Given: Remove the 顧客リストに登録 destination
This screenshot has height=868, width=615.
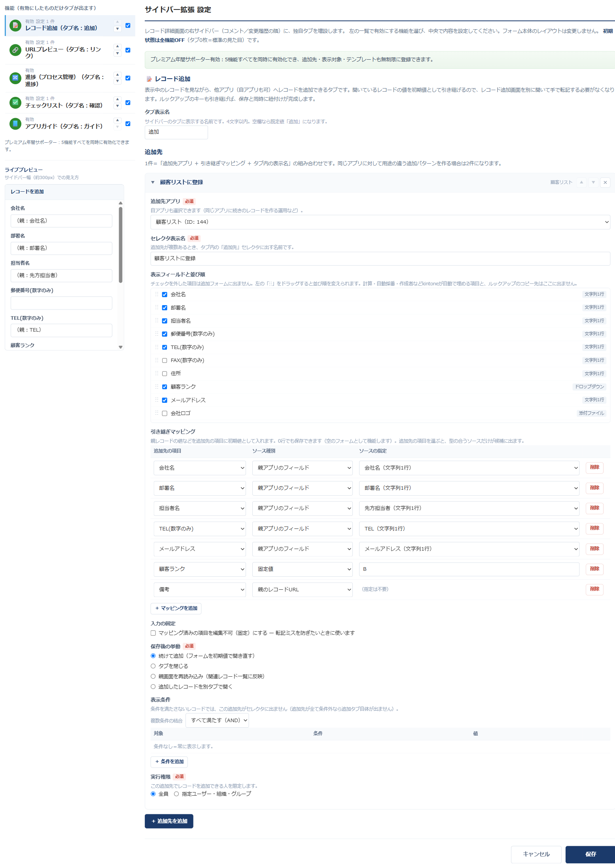Looking at the screenshot, I should pyautogui.click(x=605, y=182).
